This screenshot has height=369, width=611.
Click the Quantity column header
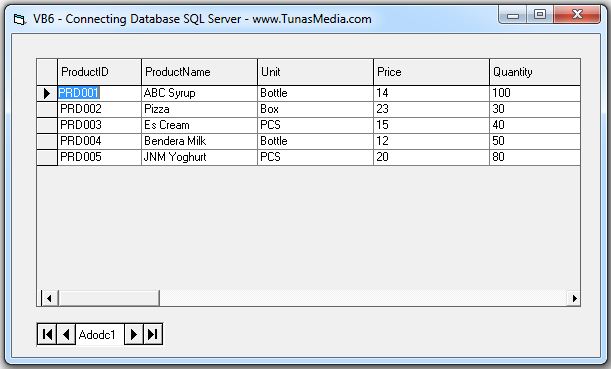click(535, 72)
